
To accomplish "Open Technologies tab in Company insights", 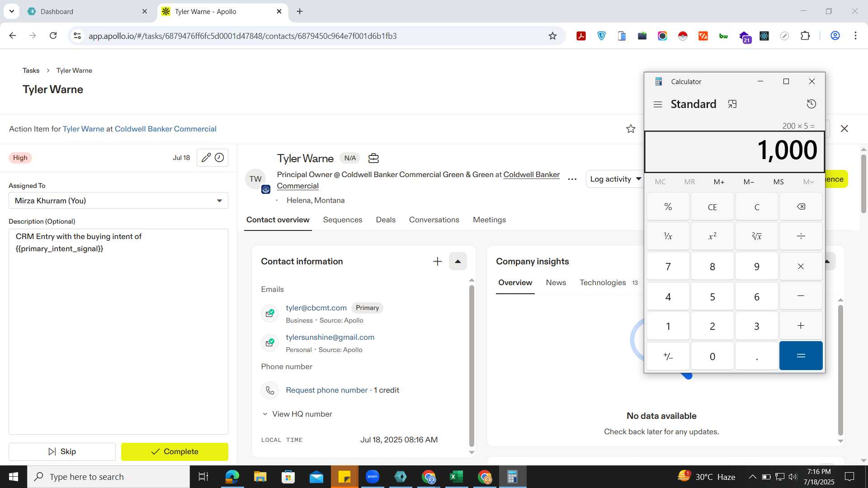I will 609,283.
